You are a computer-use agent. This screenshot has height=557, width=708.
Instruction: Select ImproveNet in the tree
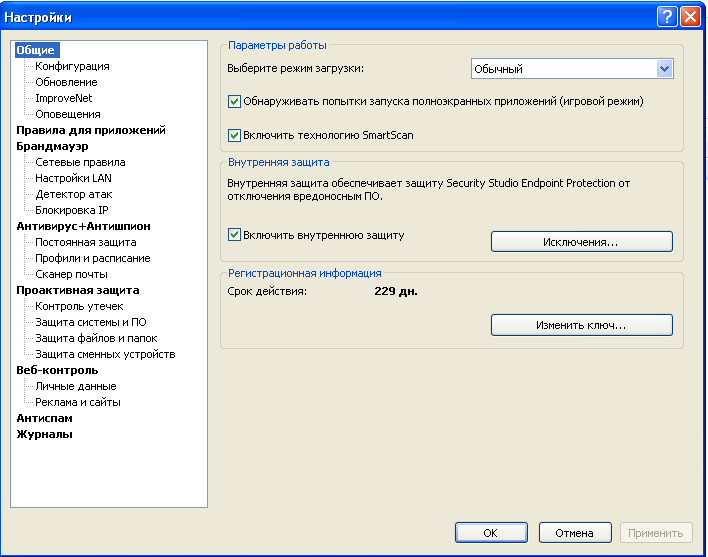click(64, 98)
